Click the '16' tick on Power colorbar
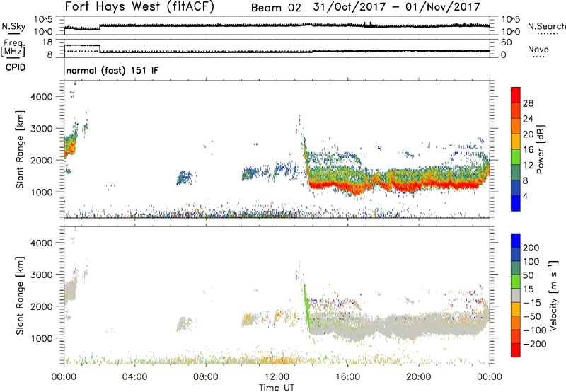Screen dimensions: 566x392 (x=528, y=150)
